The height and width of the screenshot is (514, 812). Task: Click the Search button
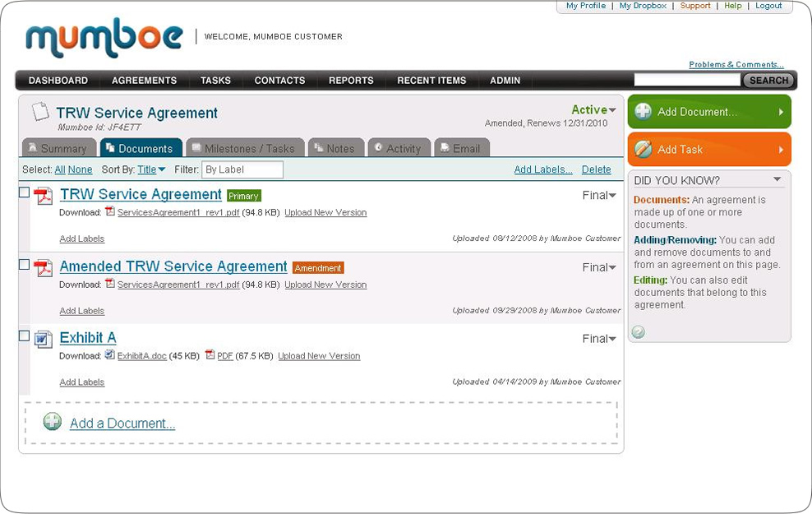click(768, 81)
